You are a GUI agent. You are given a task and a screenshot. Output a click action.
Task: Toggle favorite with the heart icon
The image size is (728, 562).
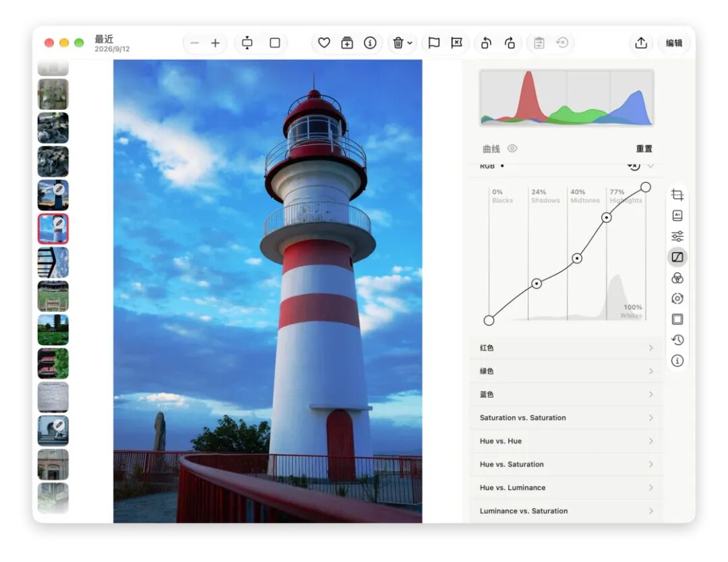324,43
